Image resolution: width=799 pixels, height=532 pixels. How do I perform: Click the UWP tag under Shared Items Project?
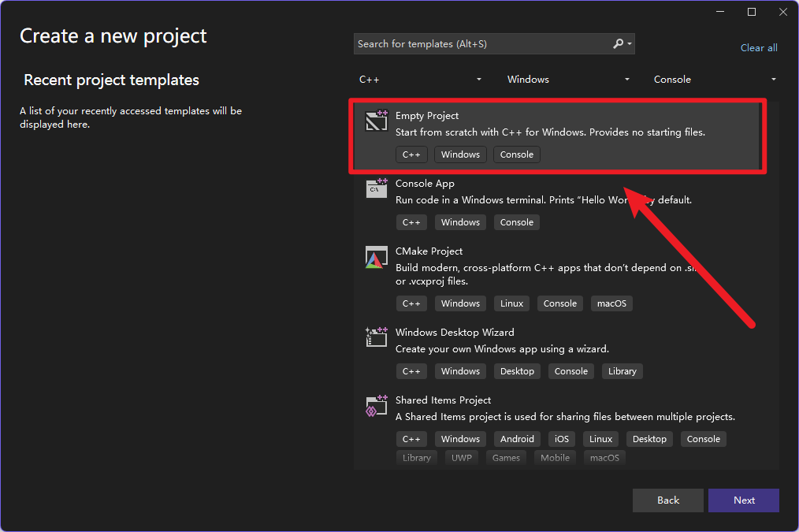462,458
